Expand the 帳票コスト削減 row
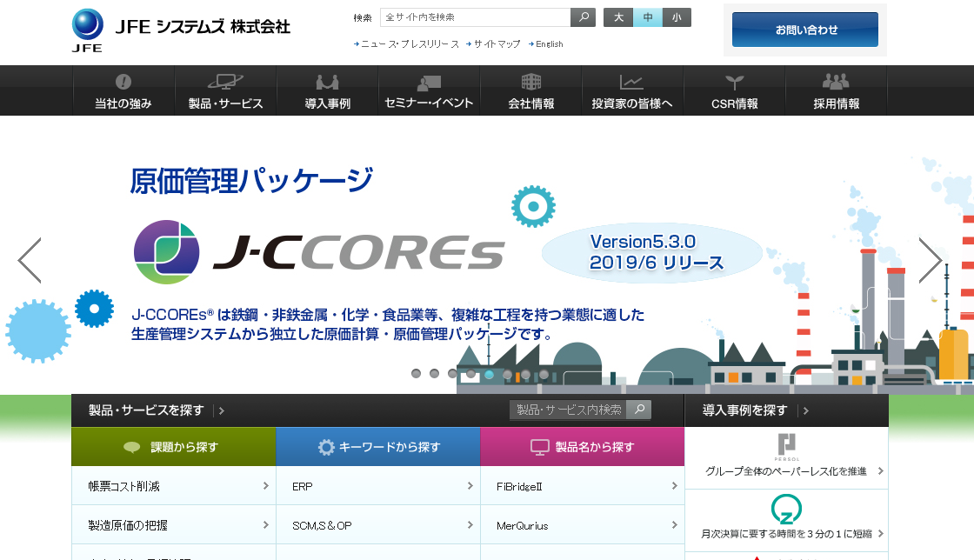974x560 pixels. click(174, 486)
